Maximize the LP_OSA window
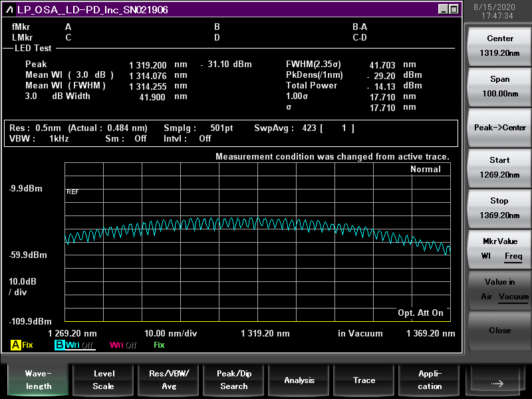The width and height of the screenshot is (532, 399). 454,9
